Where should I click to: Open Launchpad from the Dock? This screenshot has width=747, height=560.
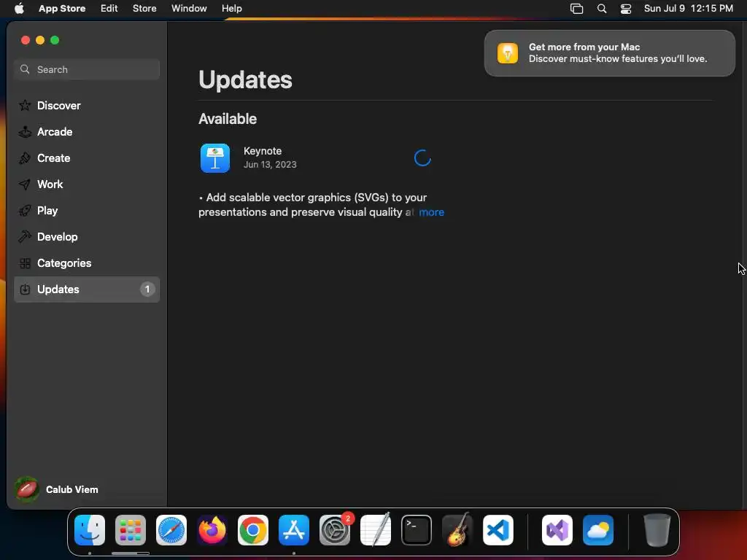point(131,530)
